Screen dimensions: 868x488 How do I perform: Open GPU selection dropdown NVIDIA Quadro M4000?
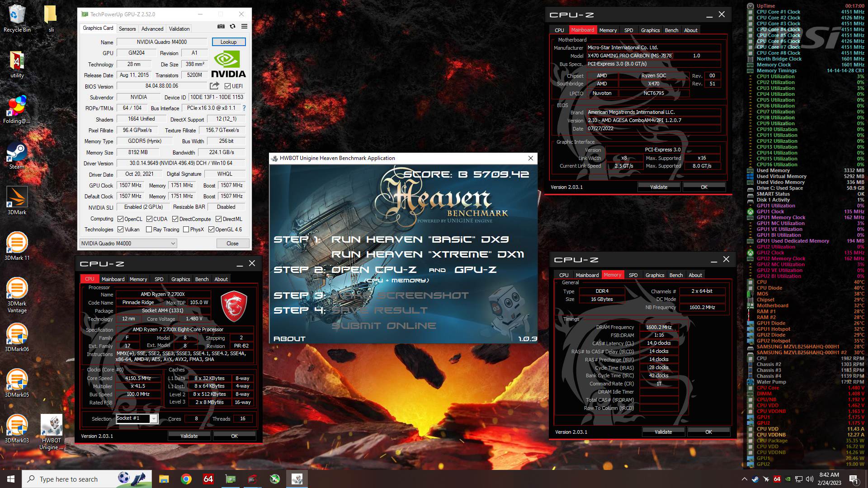point(128,243)
